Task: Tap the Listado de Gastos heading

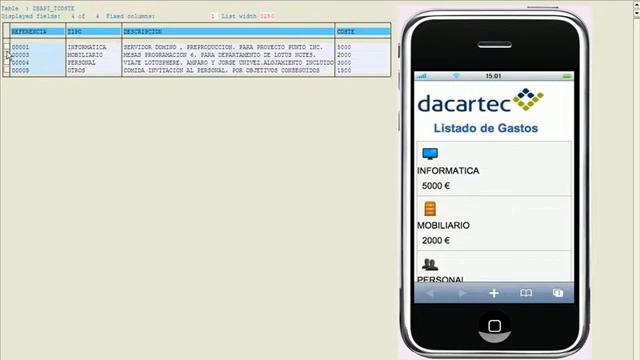Action: [x=486, y=128]
